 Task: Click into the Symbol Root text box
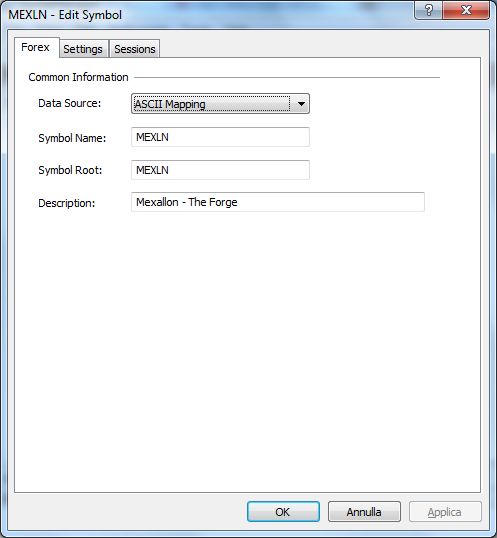220,170
